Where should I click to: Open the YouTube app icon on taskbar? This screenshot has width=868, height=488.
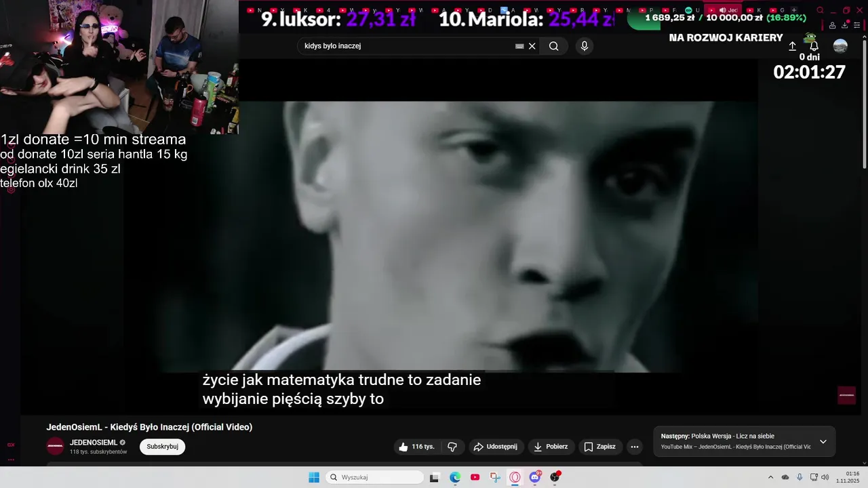point(475,477)
